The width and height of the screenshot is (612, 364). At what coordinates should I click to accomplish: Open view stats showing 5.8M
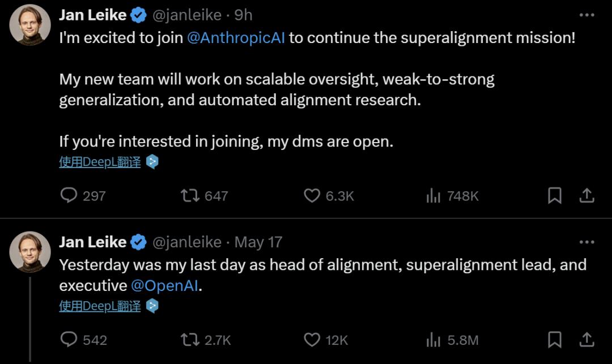click(x=433, y=340)
